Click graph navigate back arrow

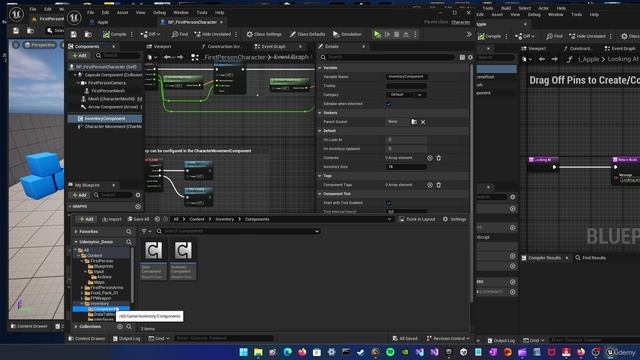coord(167,57)
